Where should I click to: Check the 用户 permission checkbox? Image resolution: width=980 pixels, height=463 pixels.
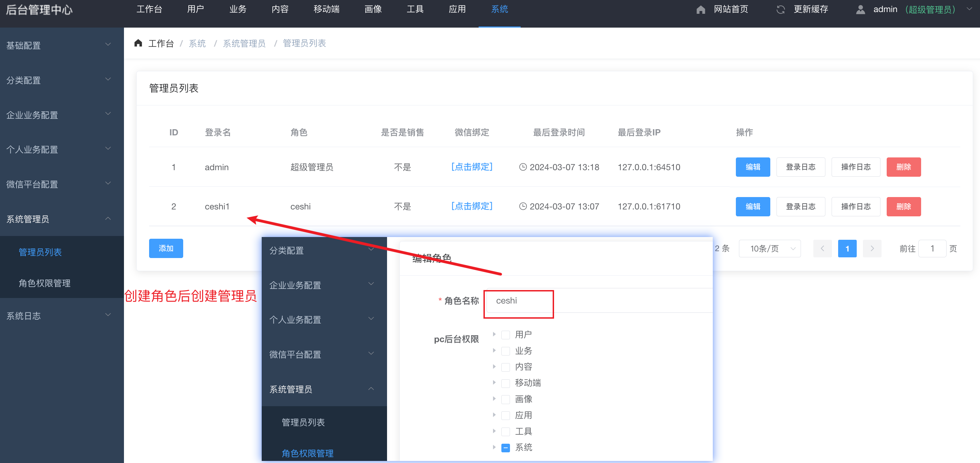click(x=505, y=335)
